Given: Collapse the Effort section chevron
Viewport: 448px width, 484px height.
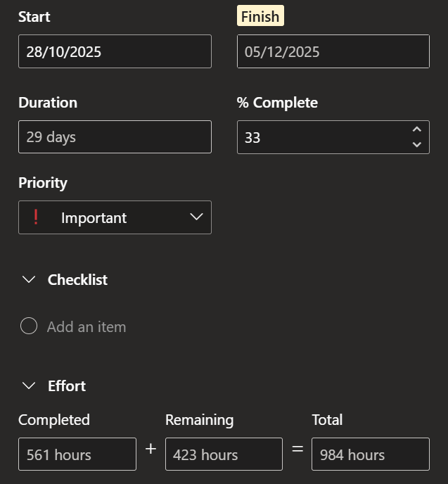Looking at the screenshot, I should 29,386.
